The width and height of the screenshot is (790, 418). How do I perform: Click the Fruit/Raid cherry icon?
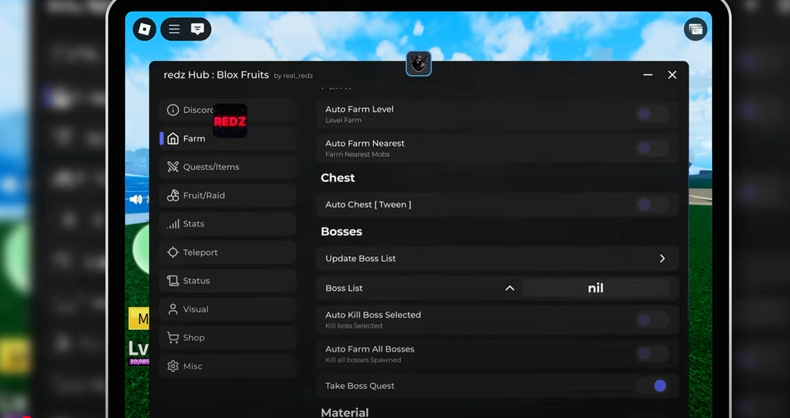pos(173,195)
